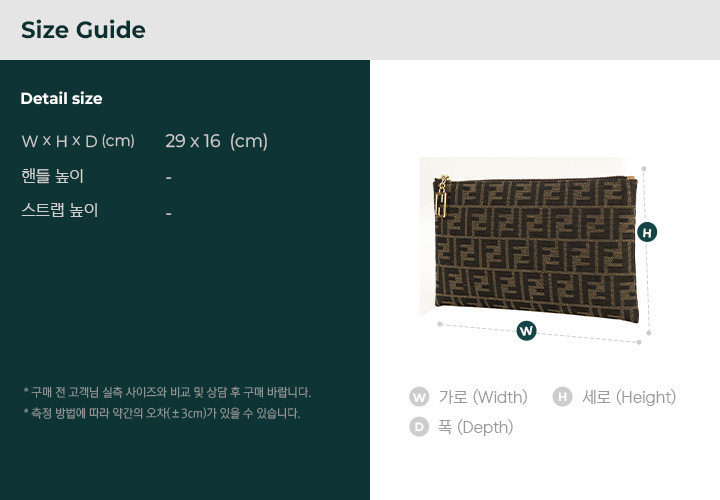Select the W × H × D (cm) label
Image resolution: width=720 pixels, height=500 pixels.
(x=78, y=141)
